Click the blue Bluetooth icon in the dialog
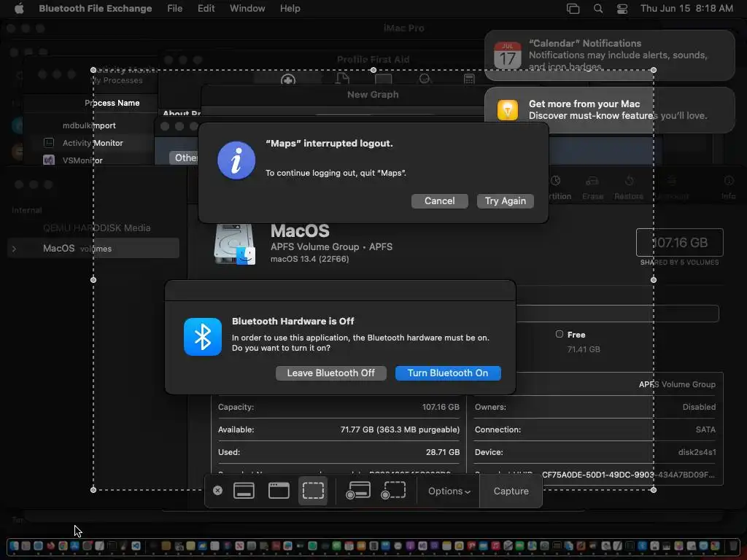The width and height of the screenshot is (747, 560). (203, 337)
